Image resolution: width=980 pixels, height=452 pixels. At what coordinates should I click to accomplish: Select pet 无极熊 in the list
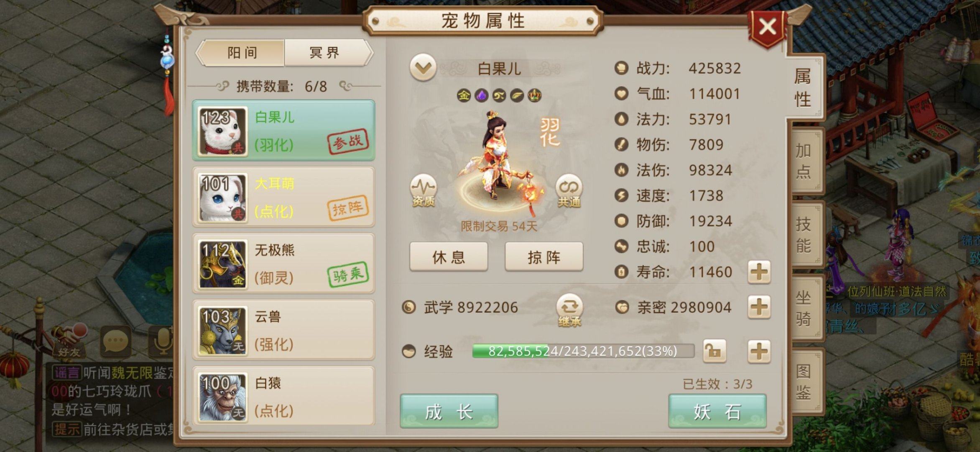283,263
